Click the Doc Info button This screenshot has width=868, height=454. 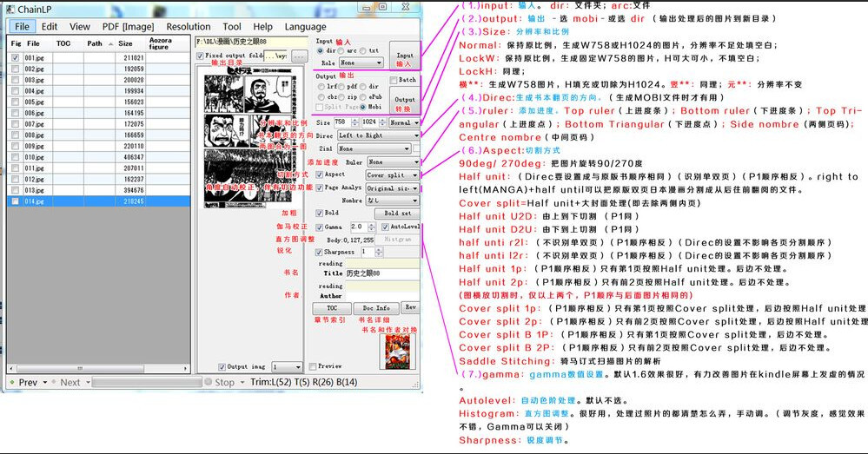coord(375,308)
